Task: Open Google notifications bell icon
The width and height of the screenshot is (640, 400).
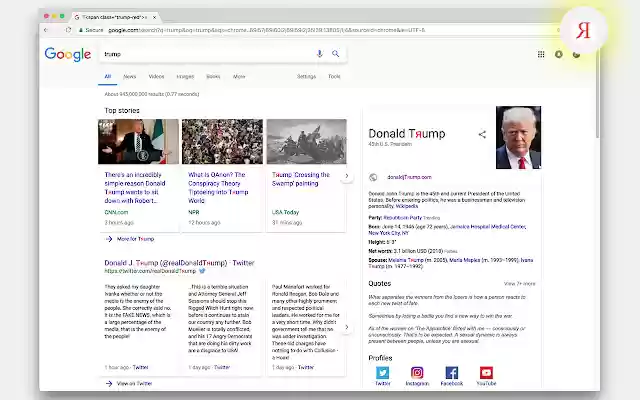Action: point(558,54)
